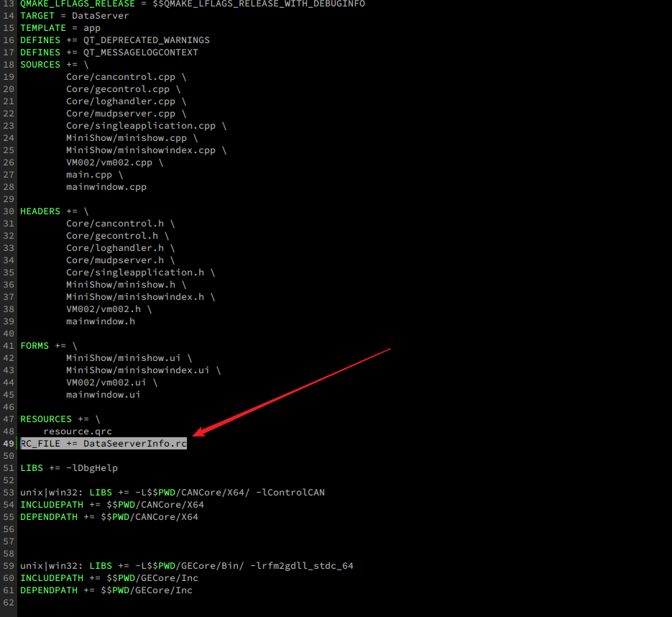The image size is (672, 617).
Task: Click the highlighted RC_FILE += DataSeerverInfo.rc line
Action: coord(103,444)
